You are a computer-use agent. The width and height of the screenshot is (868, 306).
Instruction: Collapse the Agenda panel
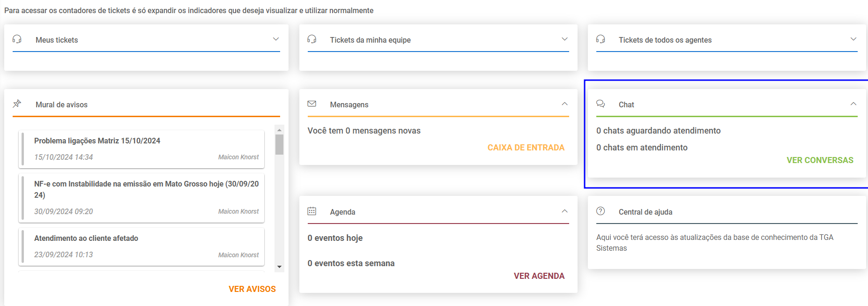(565, 211)
